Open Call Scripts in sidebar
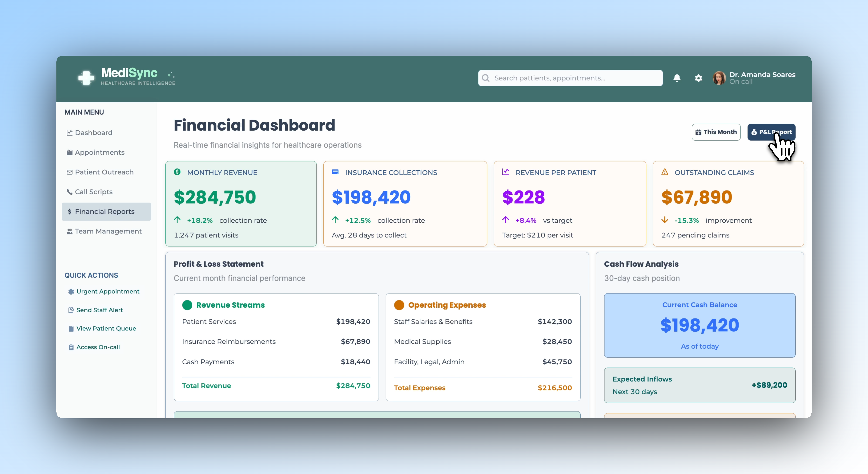The width and height of the screenshot is (868, 474). 93,192
